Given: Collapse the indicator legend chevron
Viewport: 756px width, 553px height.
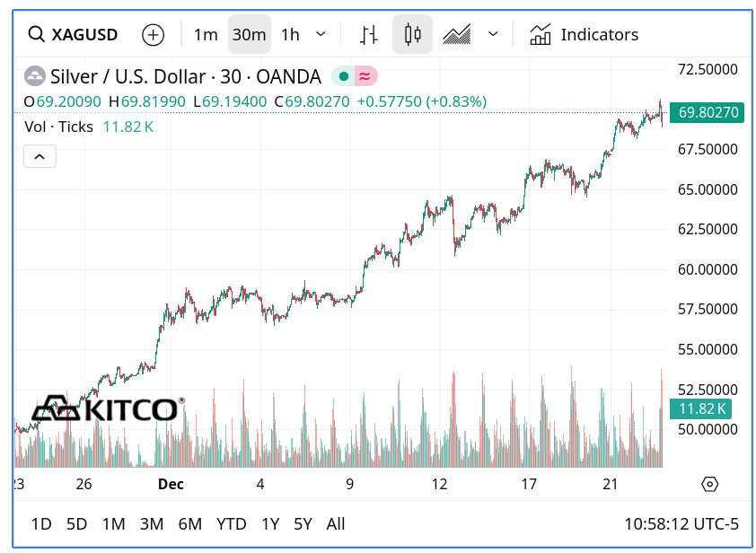Looking at the screenshot, I should pos(40,156).
